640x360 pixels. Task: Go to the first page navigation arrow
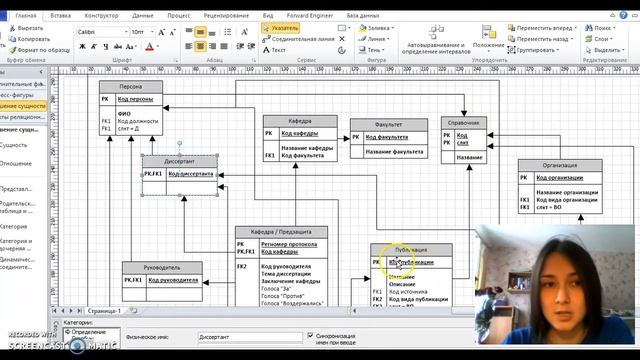coord(54,311)
